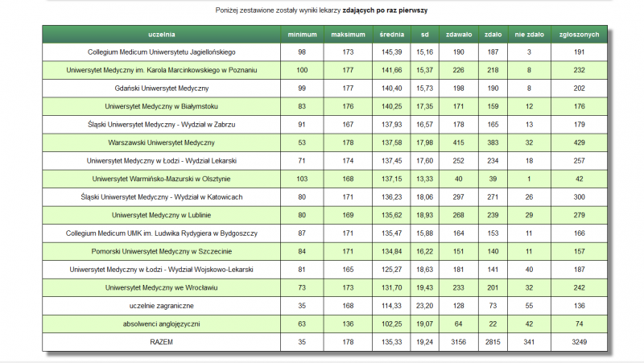This screenshot has height=363, width=644.
Task: Select Collegium Medicum Uniwersytetu Jagiellońskiego row name
Action: (162, 52)
